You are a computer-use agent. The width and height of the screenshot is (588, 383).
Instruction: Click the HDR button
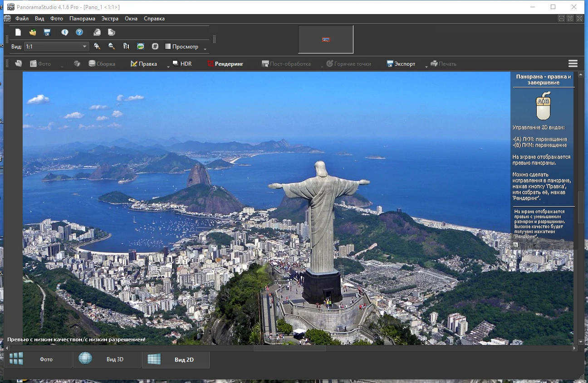182,64
